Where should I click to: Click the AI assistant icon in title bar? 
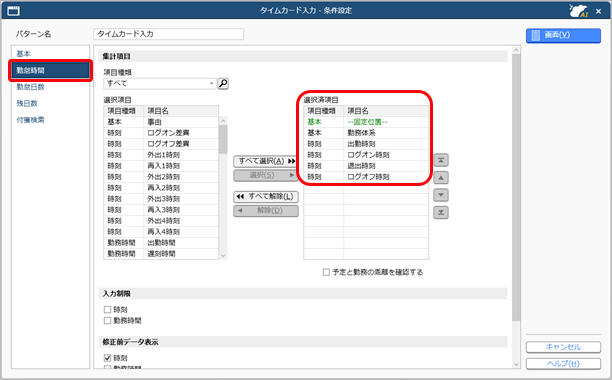(x=578, y=11)
